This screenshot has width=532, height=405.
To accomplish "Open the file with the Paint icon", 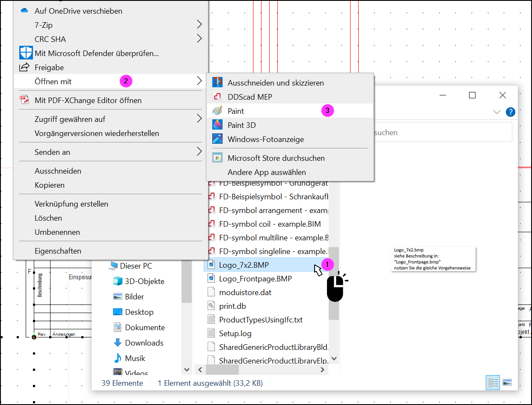I will point(217,111).
